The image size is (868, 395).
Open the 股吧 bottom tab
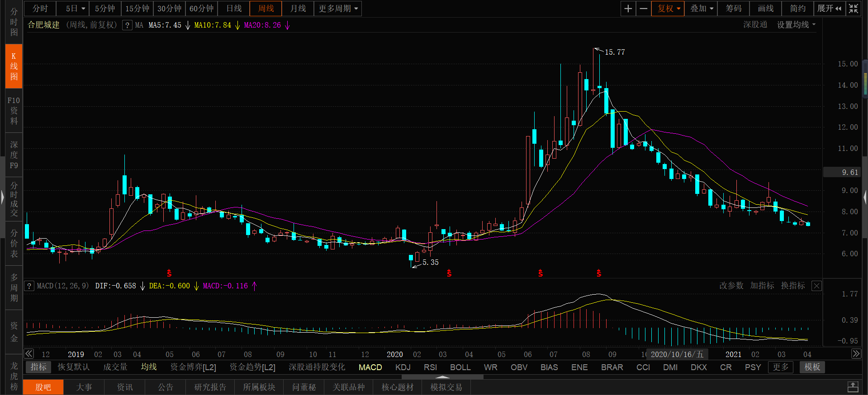pos(43,387)
